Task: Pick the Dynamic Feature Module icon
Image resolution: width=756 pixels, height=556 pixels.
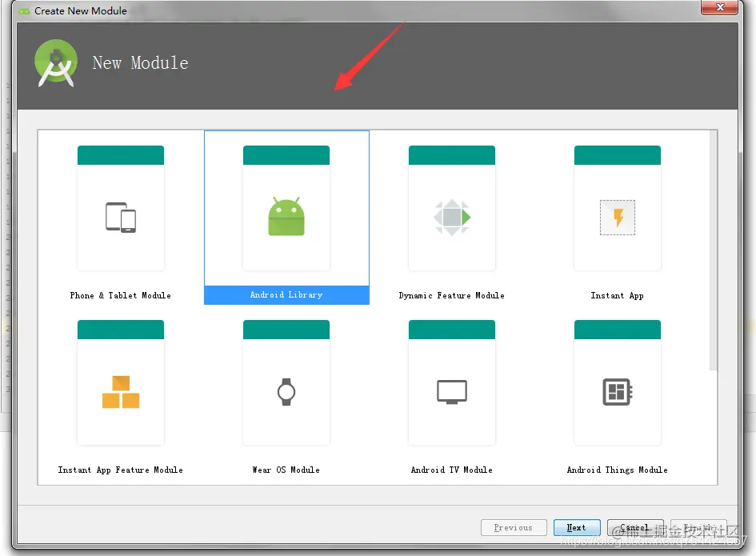Action: click(x=452, y=217)
